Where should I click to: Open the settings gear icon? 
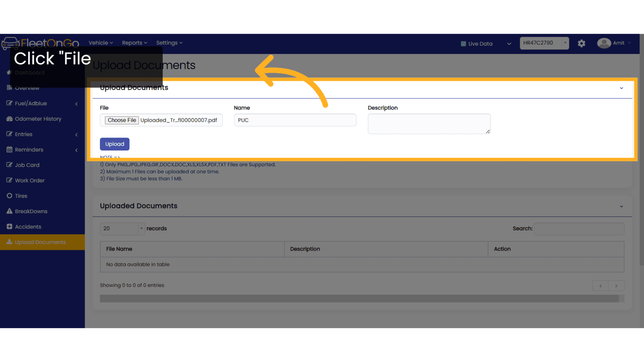tap(582, 43)
